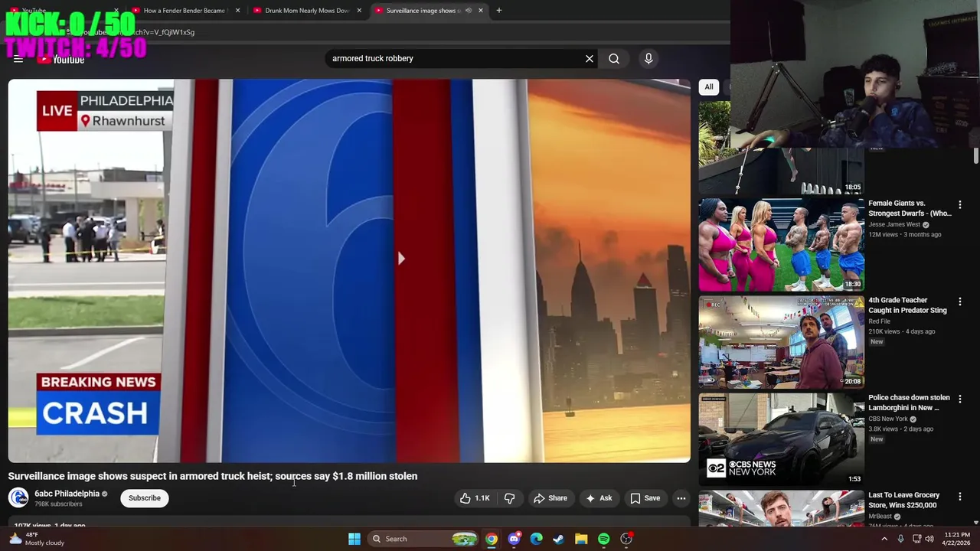The height and width of the screenshot is (551, 980).
Task: Open Discord from the taskbar
Action: coord(514,539)
